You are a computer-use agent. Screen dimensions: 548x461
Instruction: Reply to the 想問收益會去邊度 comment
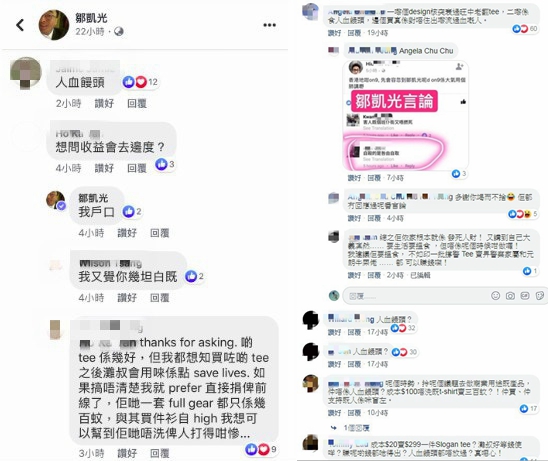[137, 168]
